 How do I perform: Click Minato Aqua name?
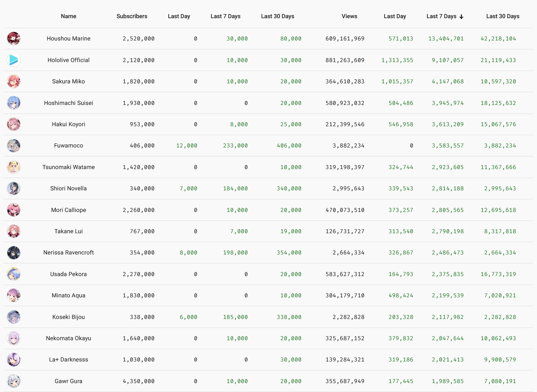point(69,295)
